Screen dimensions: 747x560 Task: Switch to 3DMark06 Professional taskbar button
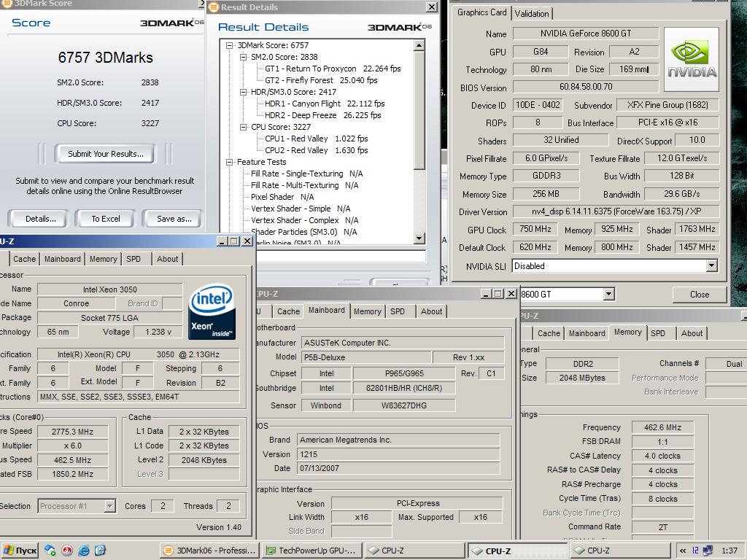[x=209, y=551]
